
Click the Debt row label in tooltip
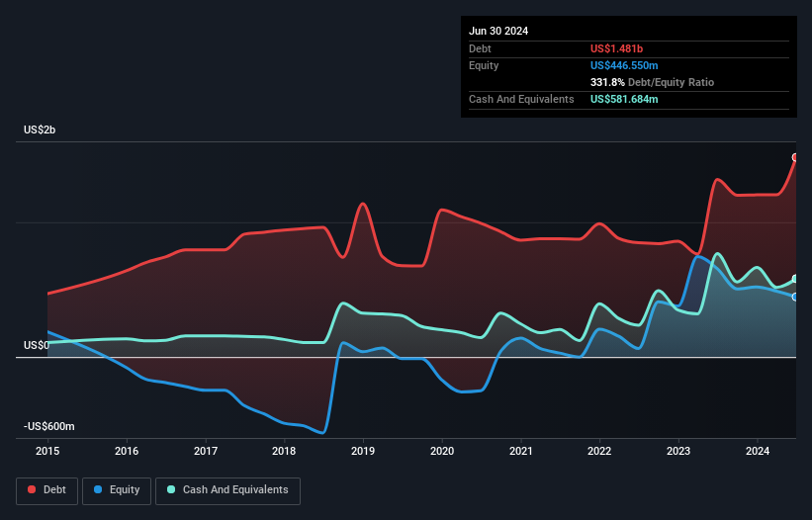[x=480, y=48]
